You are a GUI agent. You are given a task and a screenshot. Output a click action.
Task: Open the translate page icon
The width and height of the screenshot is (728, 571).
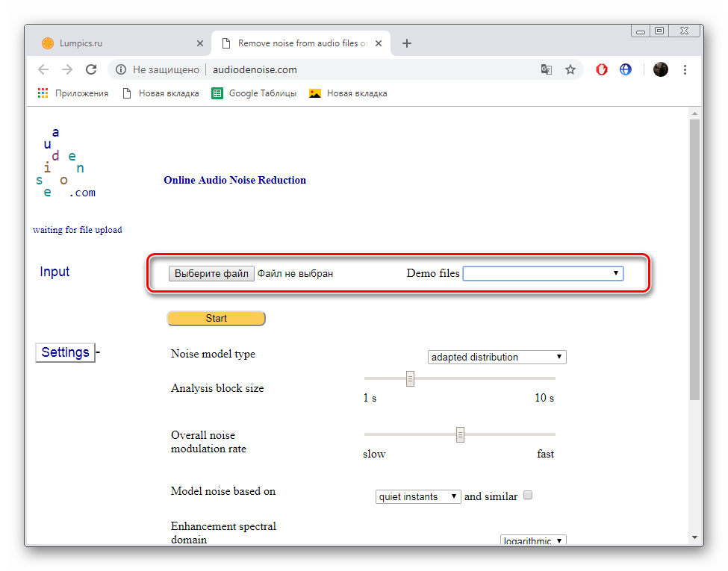click(547, 69)
